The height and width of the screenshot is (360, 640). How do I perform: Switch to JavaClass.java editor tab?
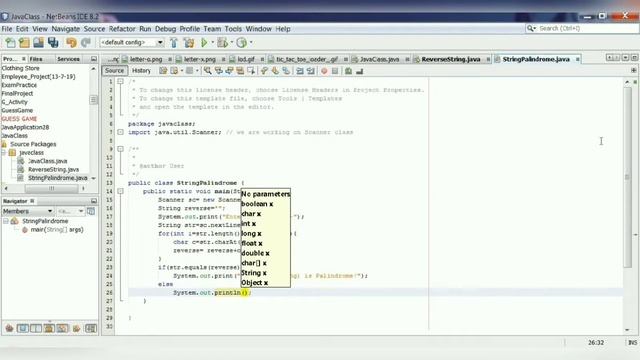379,59
